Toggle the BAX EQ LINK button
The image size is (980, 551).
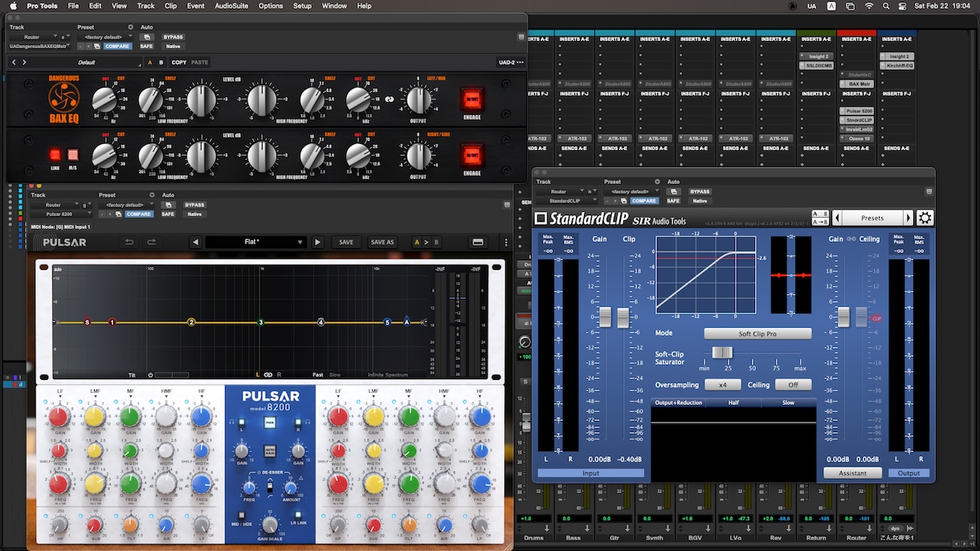coord(55,155)
